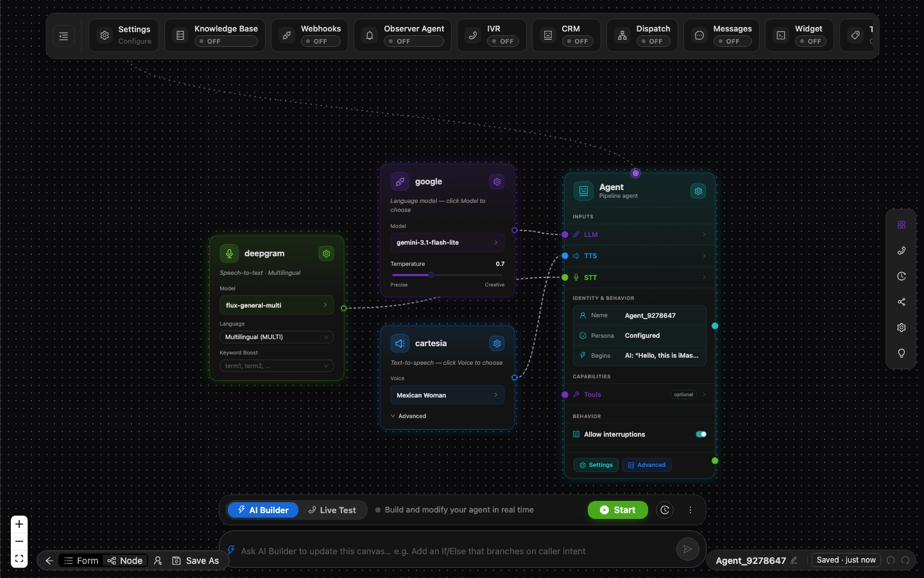Click the send arrow button
Screen dimensions: 924x578
687,549
